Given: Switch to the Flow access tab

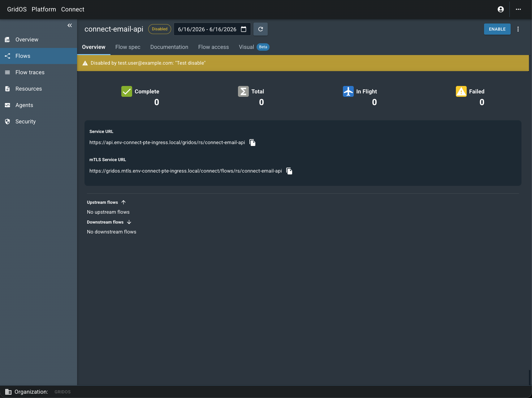Looking at the screenshot, I should (x=214, y=47).
